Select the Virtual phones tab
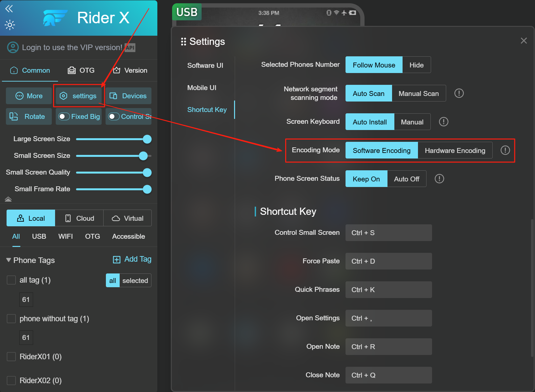 tap(128, 218)
